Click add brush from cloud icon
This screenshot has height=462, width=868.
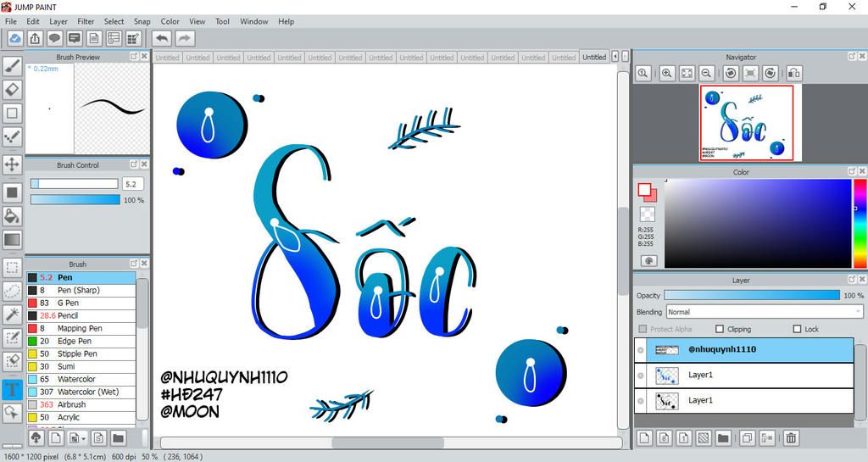coord(36,438)
